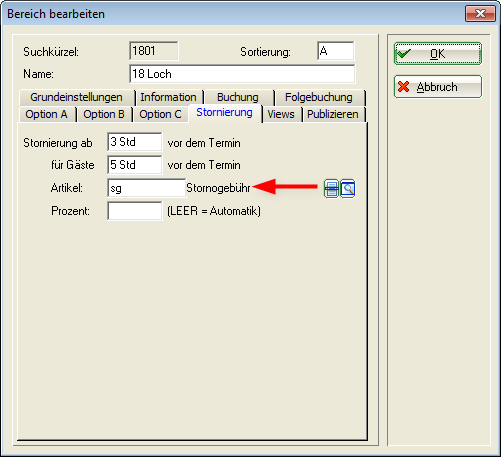
Task: Focus the Sortierung input field
Action: 336,51
